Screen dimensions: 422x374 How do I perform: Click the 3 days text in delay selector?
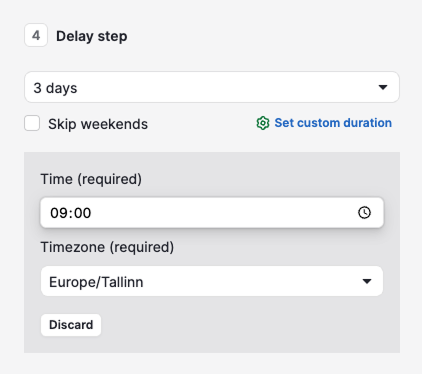click(55, 88)
